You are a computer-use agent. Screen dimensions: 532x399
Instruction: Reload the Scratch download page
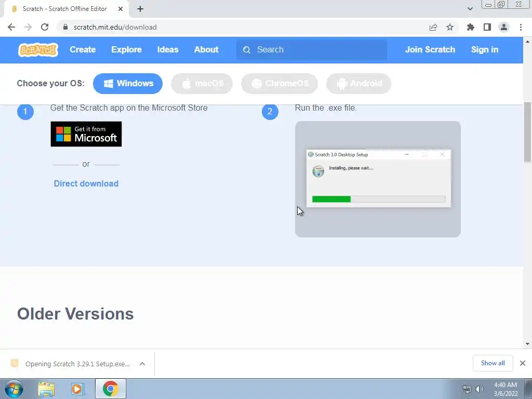tap(45, 27)
